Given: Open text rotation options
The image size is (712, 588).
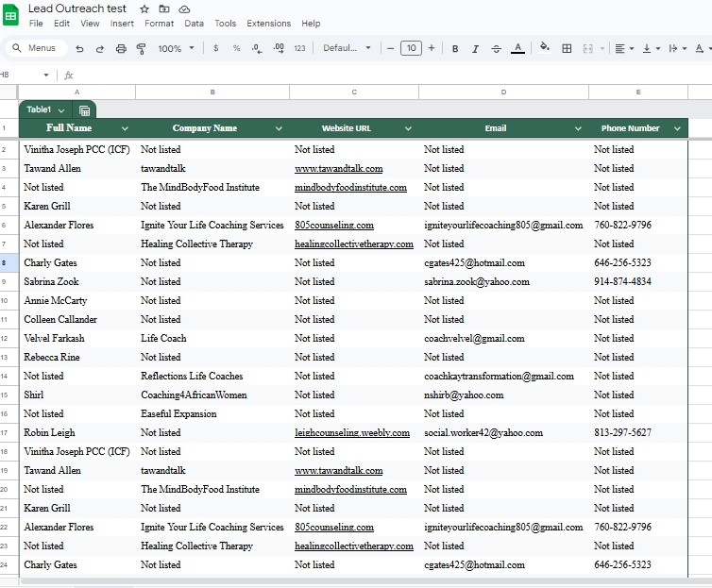Looking at the screenshot, I should click(x=703, y=48).
